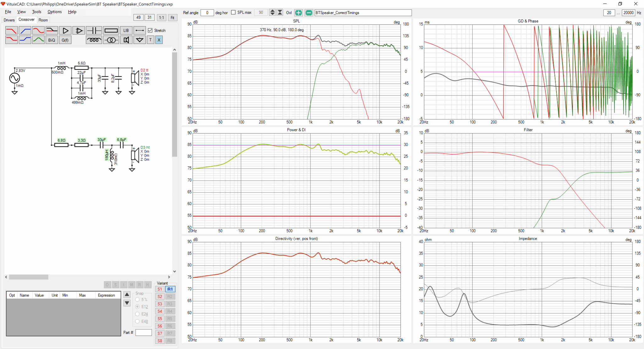The width and height of the screenshot is (644, 349).
Task: Insert a buffer amplifier triangle
Action: 65,30
